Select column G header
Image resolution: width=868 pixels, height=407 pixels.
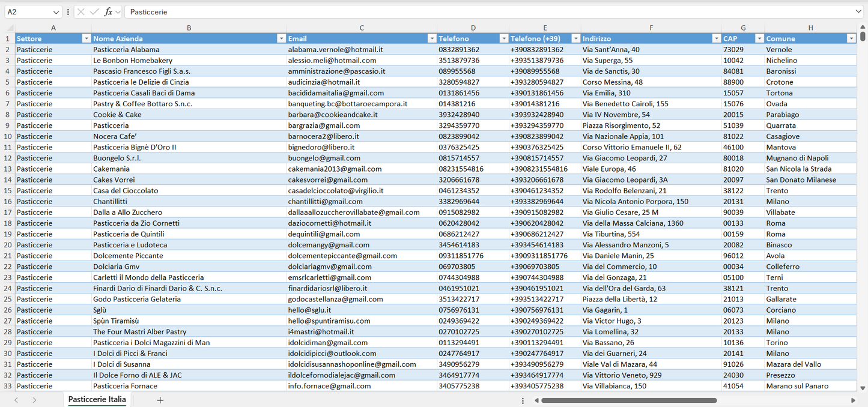[743, 28]
